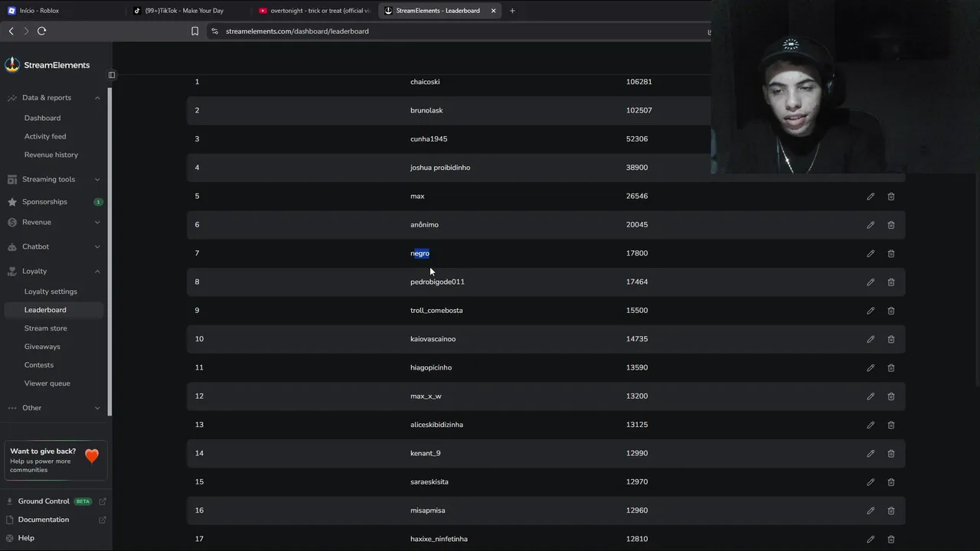
Task: Expand Chatbot section
Action: tap(97, 247)
